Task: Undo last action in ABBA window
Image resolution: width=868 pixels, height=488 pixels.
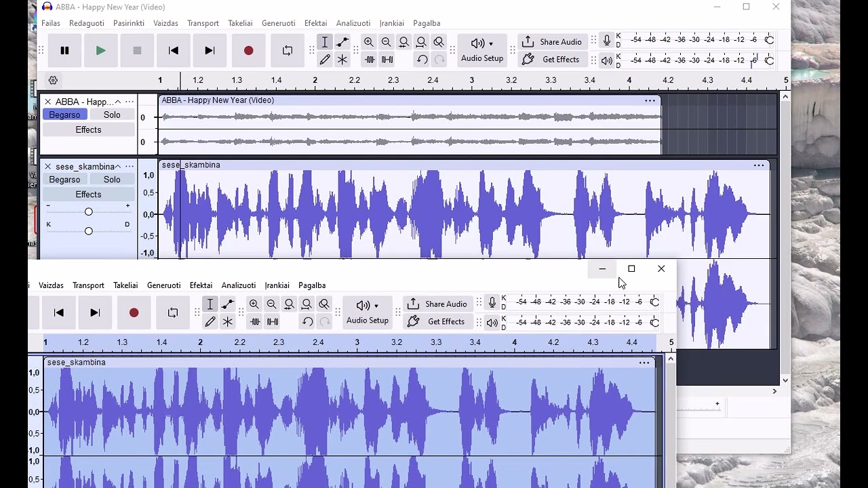Action: [422, 60]
